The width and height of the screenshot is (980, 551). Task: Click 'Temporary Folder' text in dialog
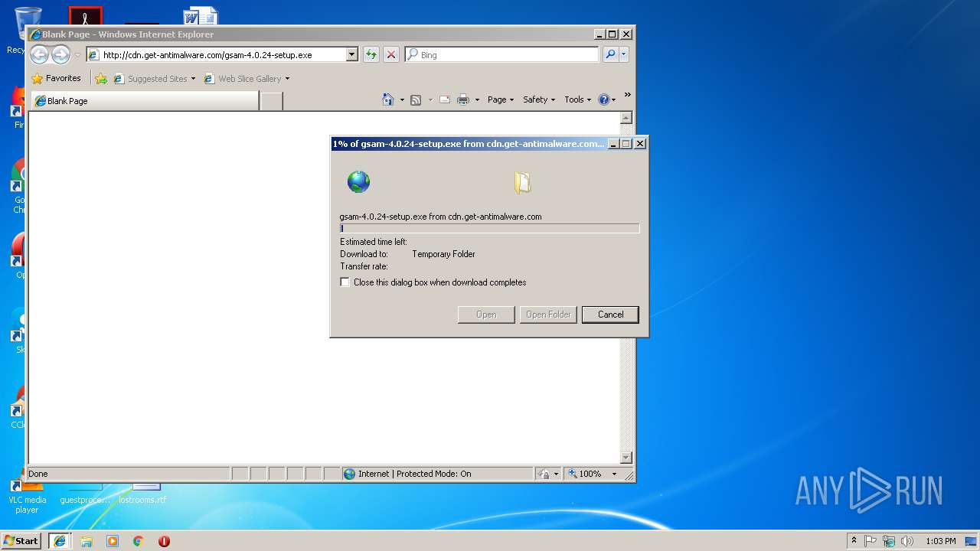tap(443, 254)
